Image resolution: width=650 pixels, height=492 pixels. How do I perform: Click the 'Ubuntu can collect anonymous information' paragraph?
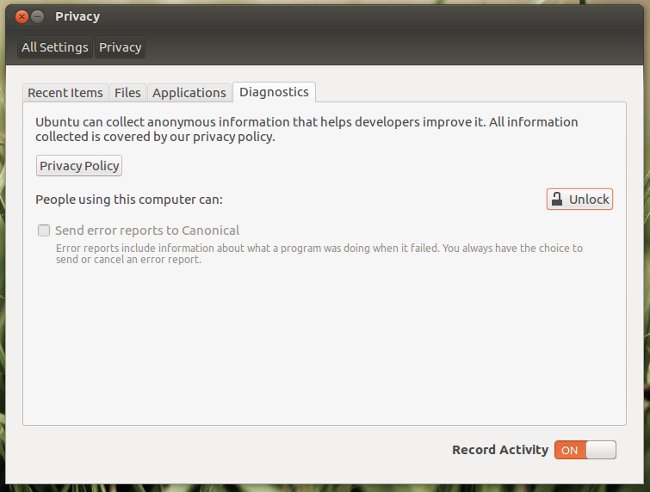point(306,129)
